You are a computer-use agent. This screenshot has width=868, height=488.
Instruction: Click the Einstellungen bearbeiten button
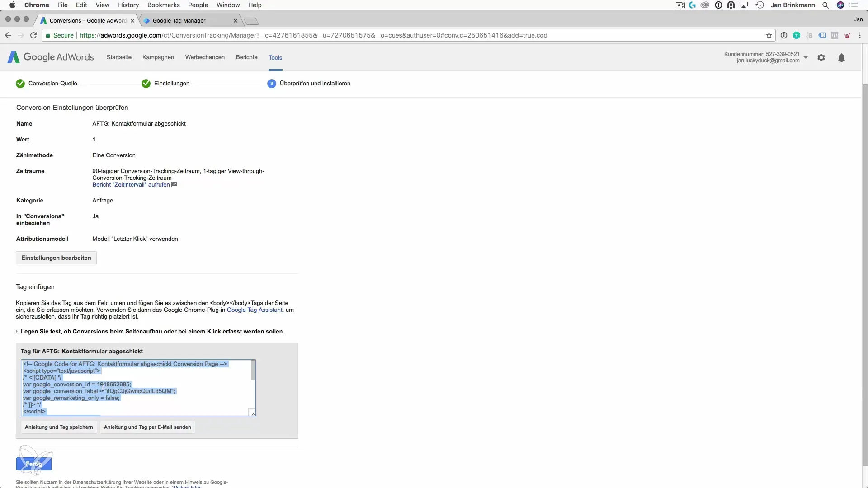click(56, 258)
